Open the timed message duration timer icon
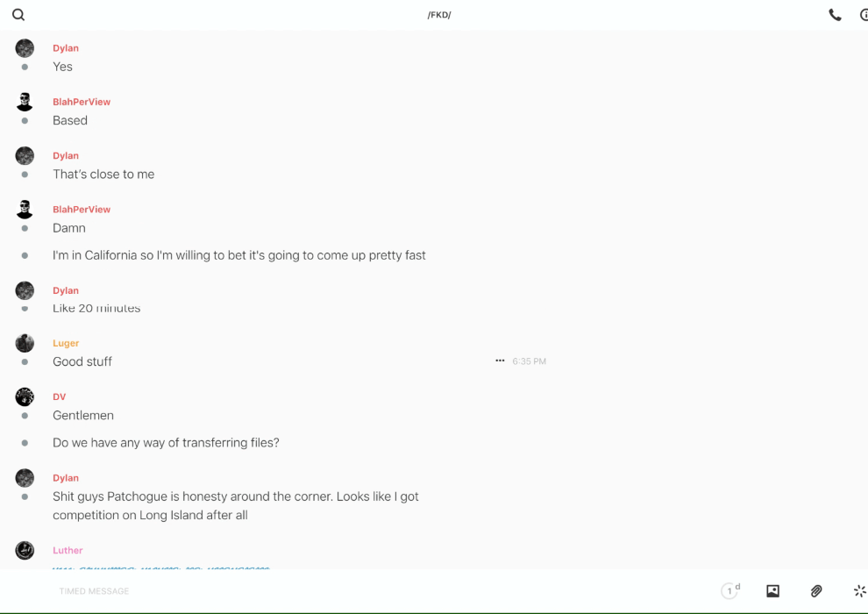The height and width of the screenshot is (614, 868). tap(729, 591)
